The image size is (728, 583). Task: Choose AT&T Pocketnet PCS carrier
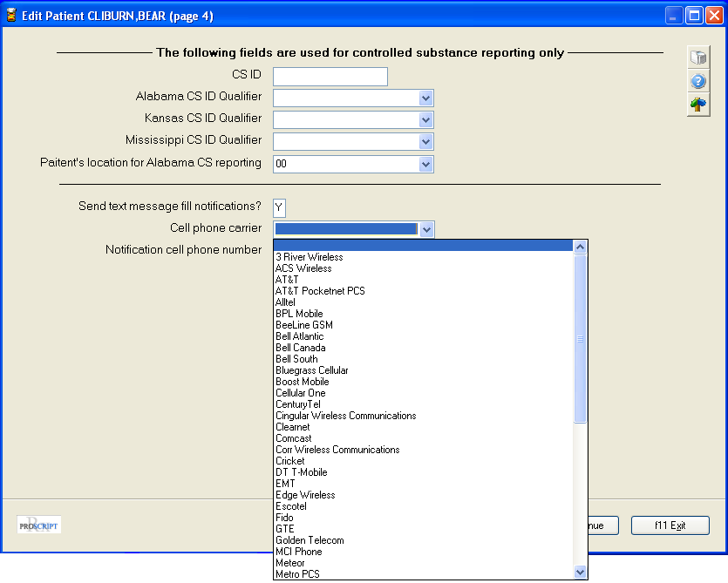[x=424, y=291]
